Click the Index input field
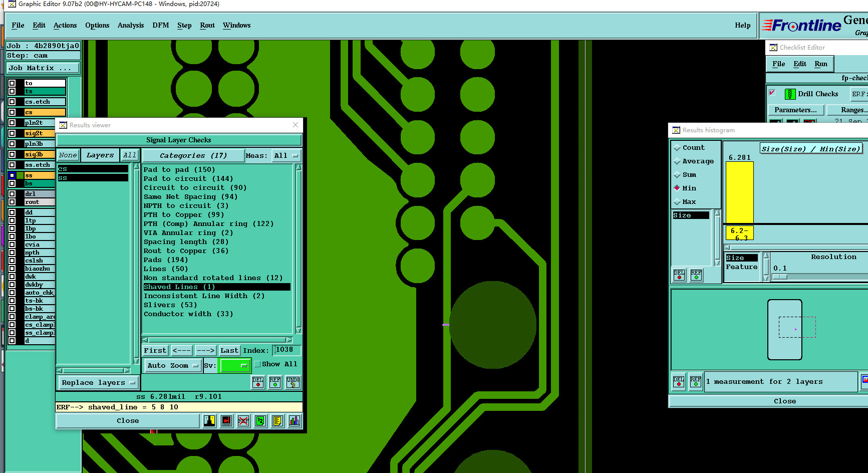Image resolution: width=868 pixels, height=473 pixels. pos(287,350)
